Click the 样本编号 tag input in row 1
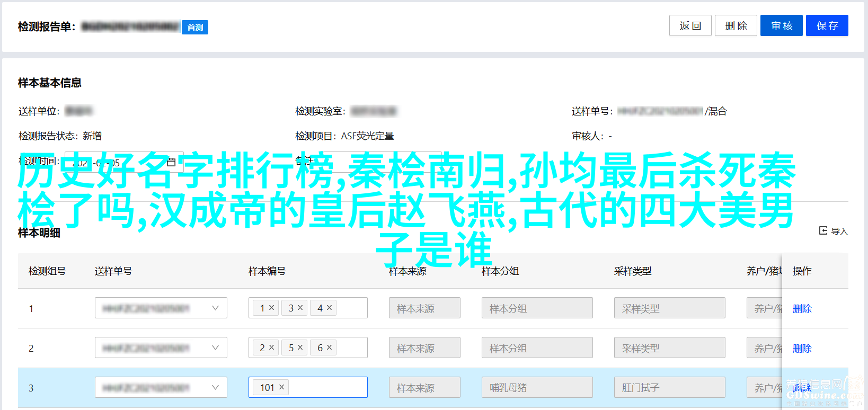868x410 pixels. coord(308,308)
